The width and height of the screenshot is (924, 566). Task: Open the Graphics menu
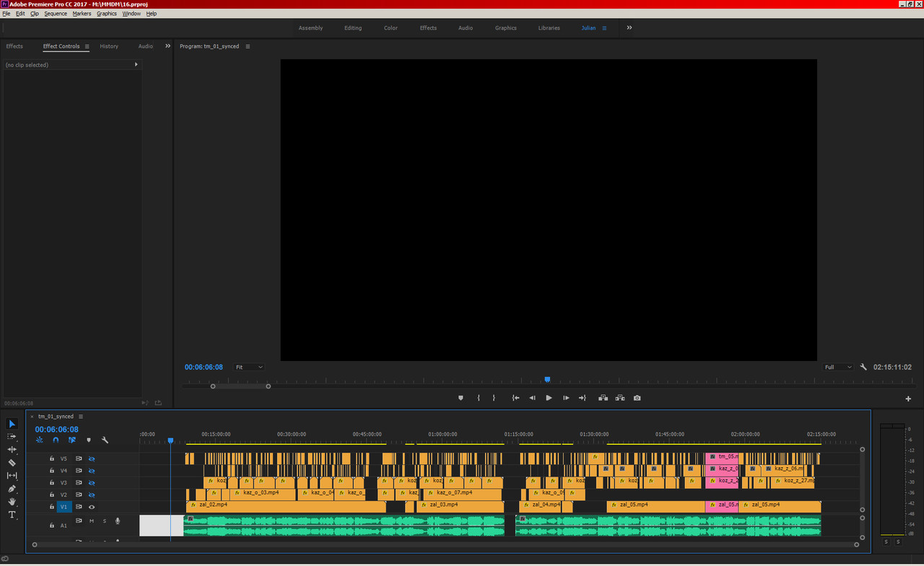[x=107, y=14]
